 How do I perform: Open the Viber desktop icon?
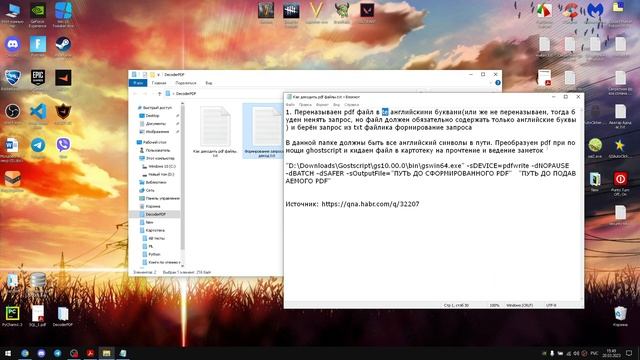tap(63, 145)
